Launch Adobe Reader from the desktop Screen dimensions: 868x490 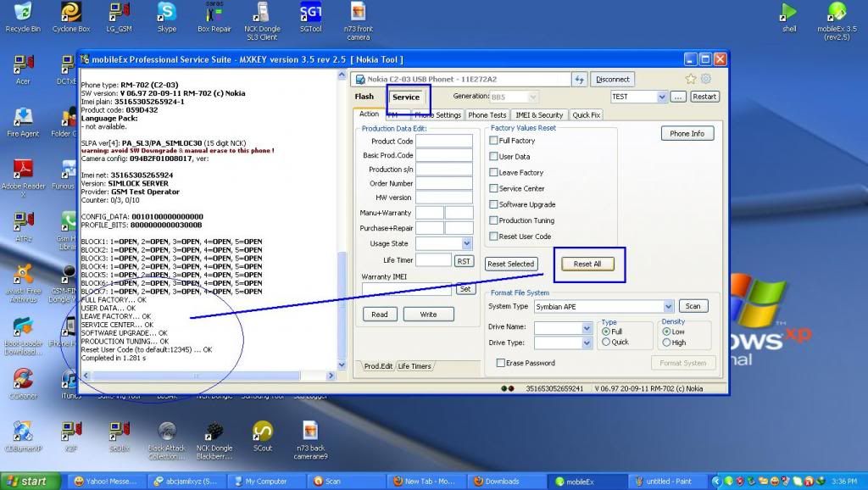pyautogui.click(x=23, y=177)
